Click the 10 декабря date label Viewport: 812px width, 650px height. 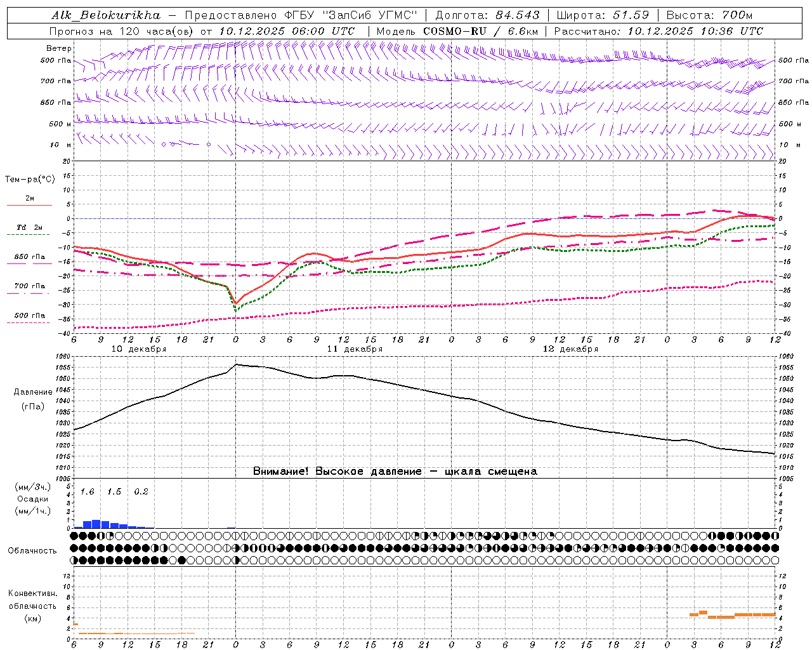coord(139,349)
